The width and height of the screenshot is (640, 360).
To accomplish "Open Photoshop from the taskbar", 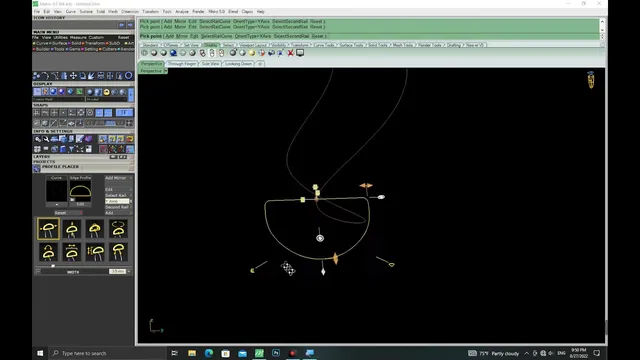I will [276, 353].
